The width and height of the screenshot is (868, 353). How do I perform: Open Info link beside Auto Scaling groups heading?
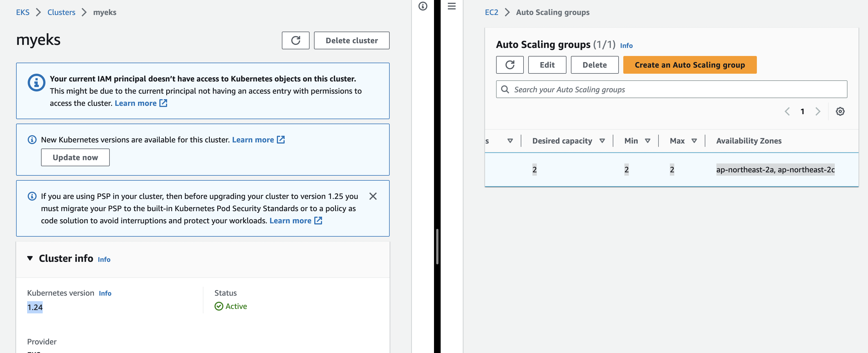pos(626,45)
